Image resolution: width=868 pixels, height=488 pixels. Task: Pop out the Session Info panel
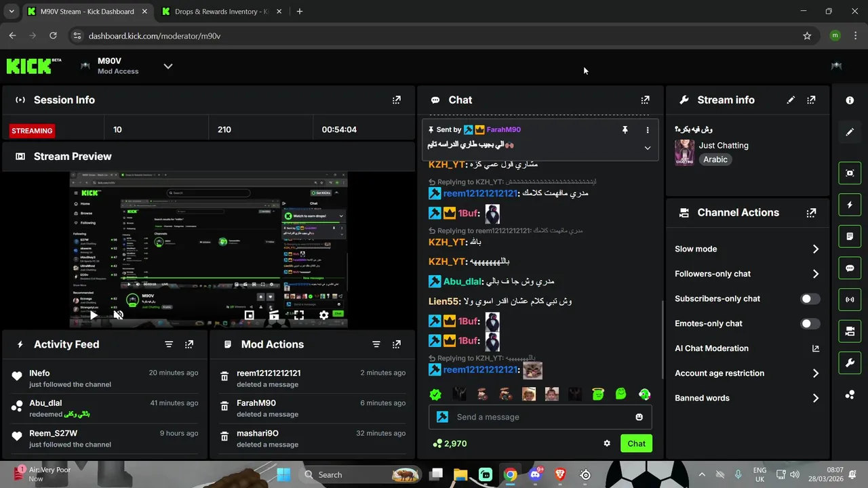(x=397, y=100)
